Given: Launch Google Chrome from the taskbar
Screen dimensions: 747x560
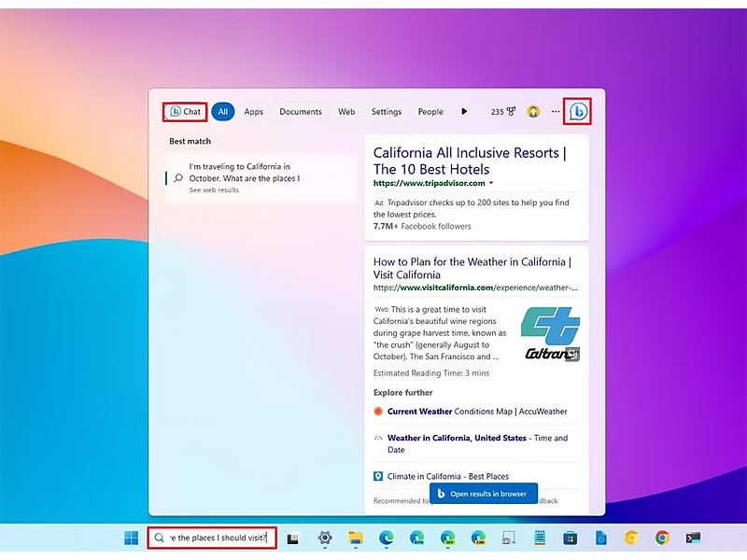Looking at the screenshot, I should coord(662,539).
